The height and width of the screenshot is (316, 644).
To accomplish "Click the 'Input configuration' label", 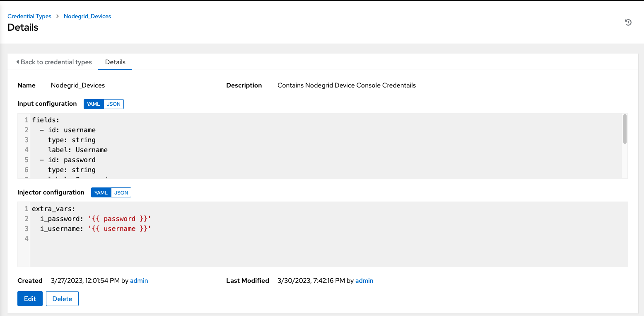I will pos(47,104).
